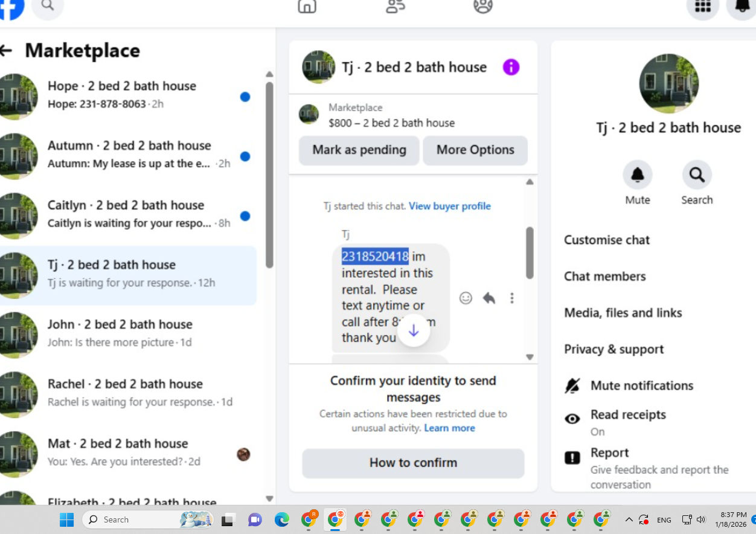
Task: Open the Friends icon in top bar
Action: [x=395, y=6]
